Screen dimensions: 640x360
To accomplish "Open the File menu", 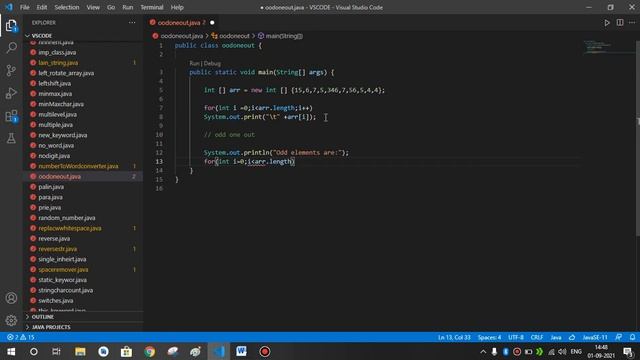I will point(24,7).
